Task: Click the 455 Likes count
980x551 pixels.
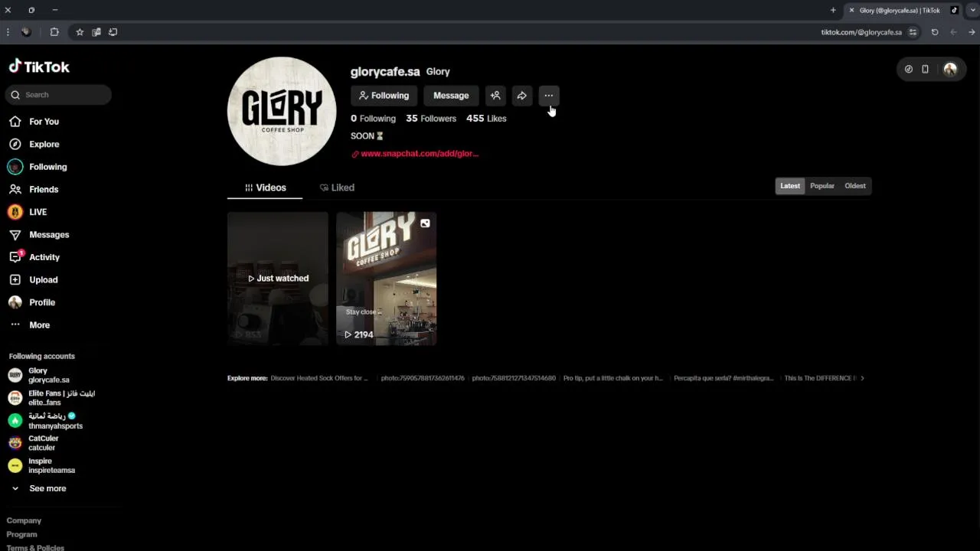Action: tap(486, 119)
